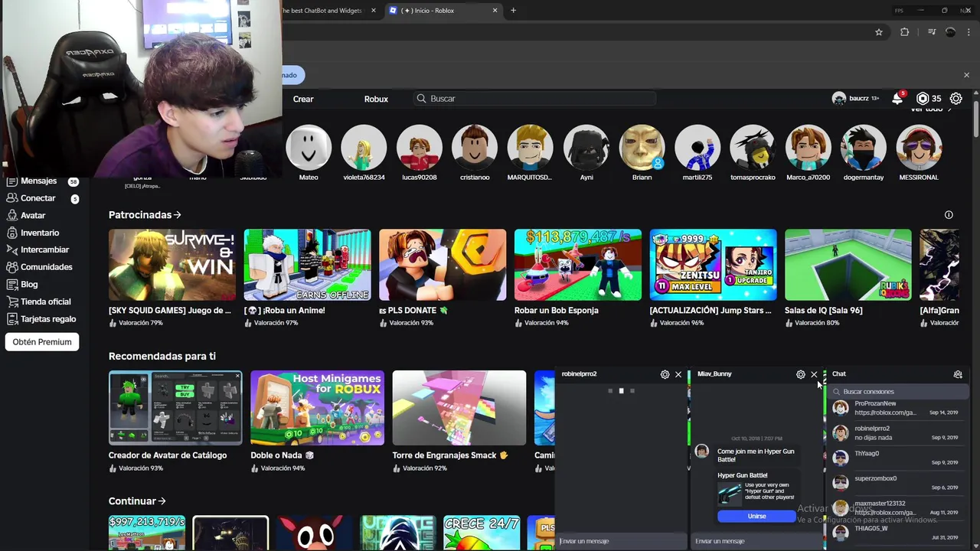Open robinelprro2 chat settings gear

(x=665, y=374)
